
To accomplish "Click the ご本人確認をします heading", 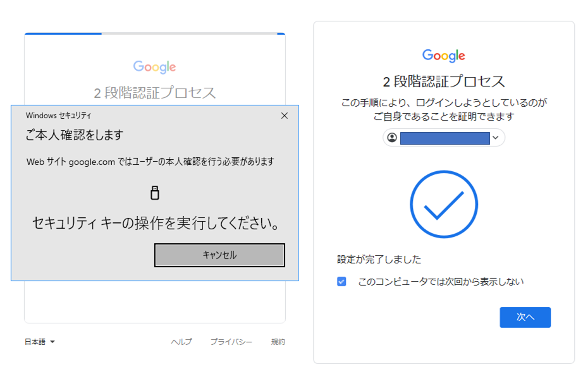I will 74,135.
